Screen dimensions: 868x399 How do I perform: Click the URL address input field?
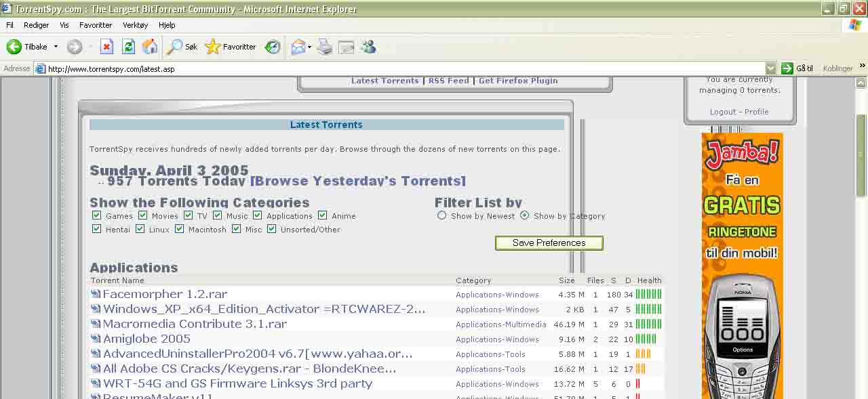tap(405, 68)
